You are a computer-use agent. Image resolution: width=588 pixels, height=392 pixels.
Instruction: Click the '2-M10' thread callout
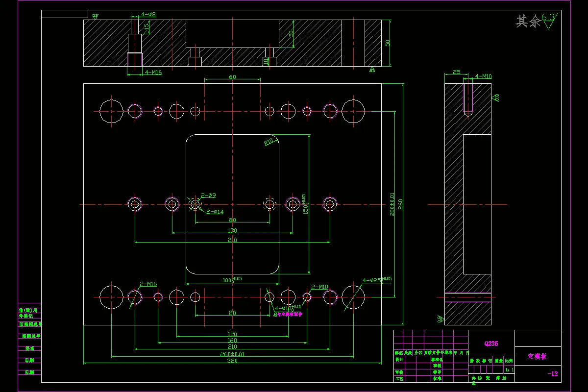pyautogui.click(x=319, y=287)
